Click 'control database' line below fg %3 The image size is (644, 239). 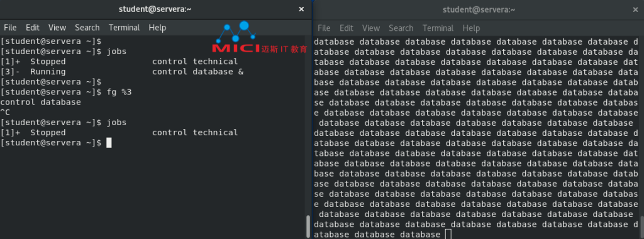pyautogui.click(x=41, y=103)
